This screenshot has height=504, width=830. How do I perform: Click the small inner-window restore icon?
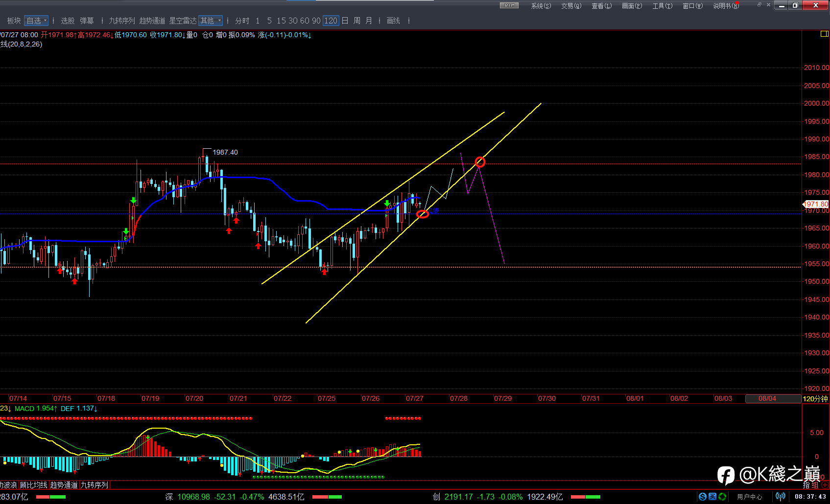tap(759, 5)
